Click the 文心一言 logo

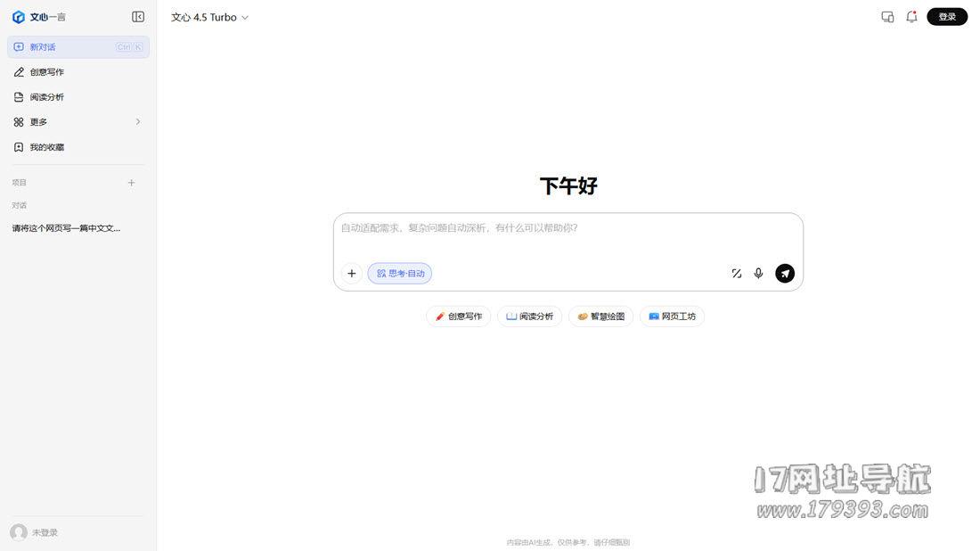(x=39, y=17)
